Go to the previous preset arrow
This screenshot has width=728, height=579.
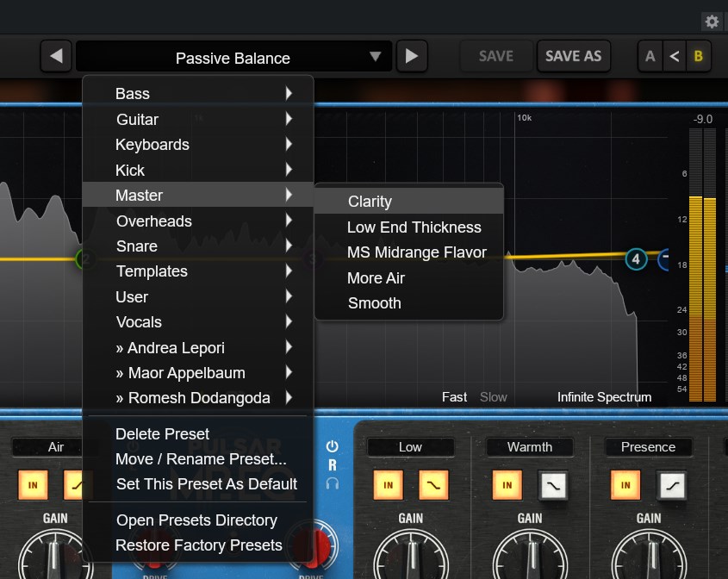pos(56,57)
